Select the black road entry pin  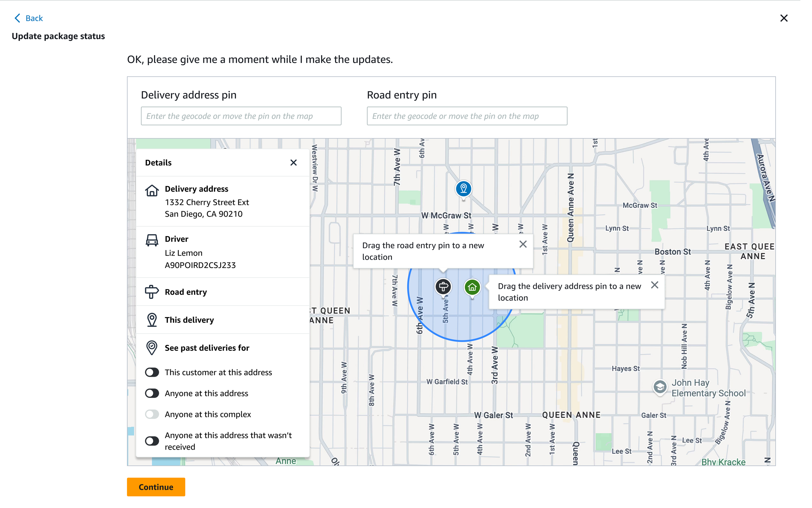tap(443, 286)
